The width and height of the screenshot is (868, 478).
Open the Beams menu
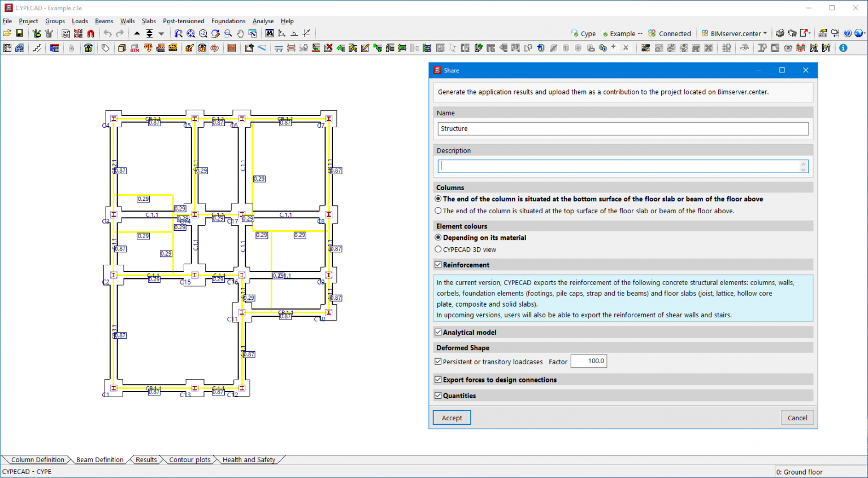click(104, 21)
